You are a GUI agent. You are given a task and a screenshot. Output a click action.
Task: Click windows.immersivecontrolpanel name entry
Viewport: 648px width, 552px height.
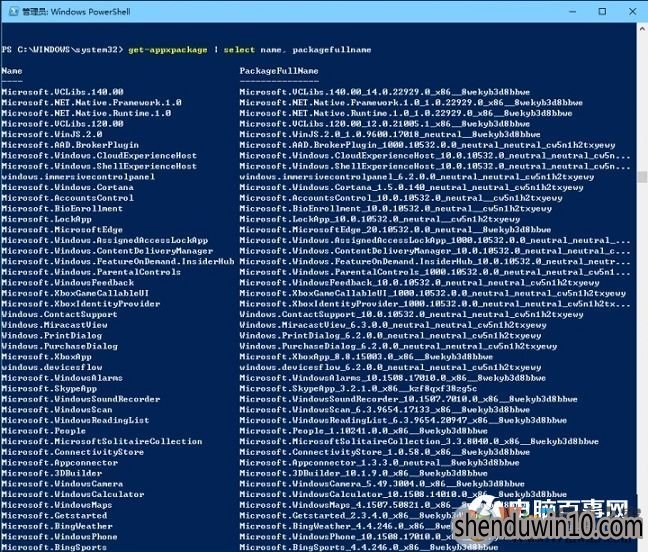pos(78,176)
